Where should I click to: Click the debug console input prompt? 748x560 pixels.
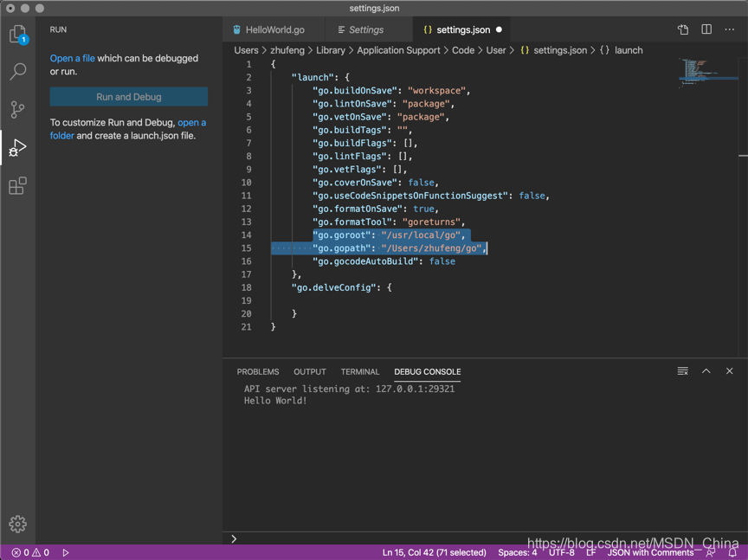coord(485,538)
